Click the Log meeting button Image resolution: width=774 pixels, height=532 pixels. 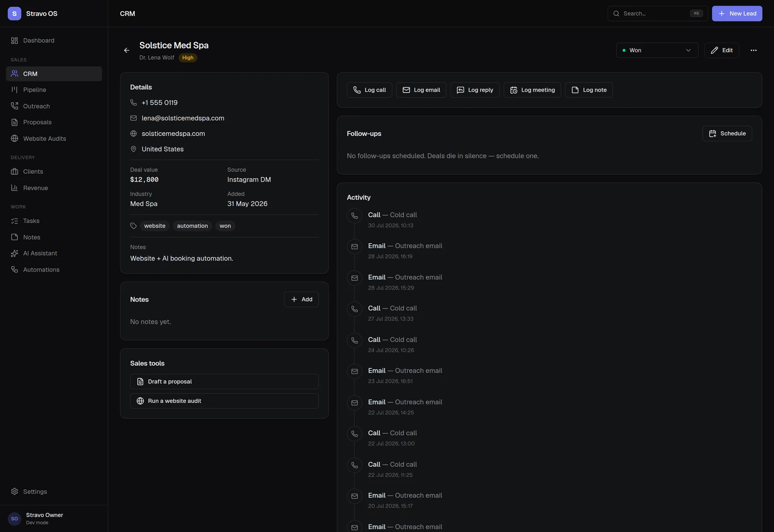point(532,90)
